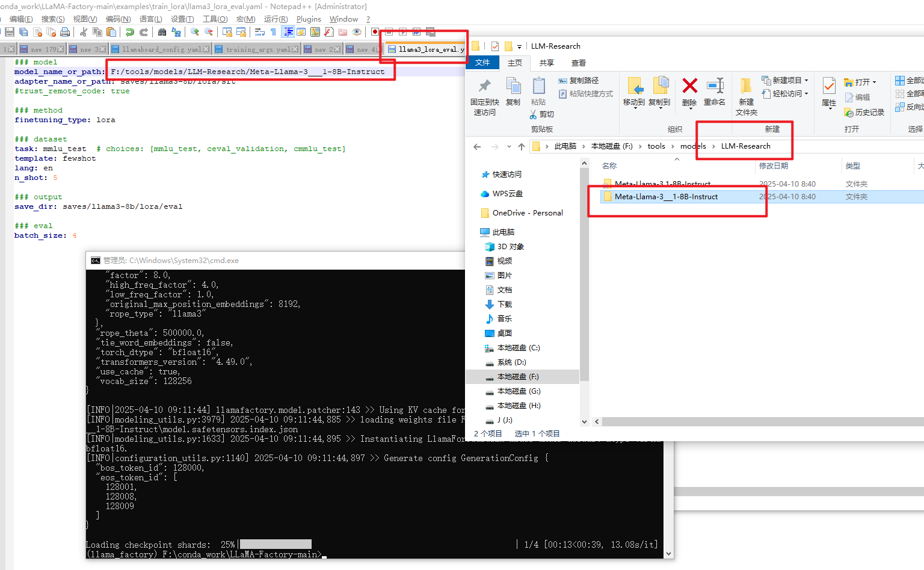Click the green Undo arrow in Notepad++

click(130, 32)
